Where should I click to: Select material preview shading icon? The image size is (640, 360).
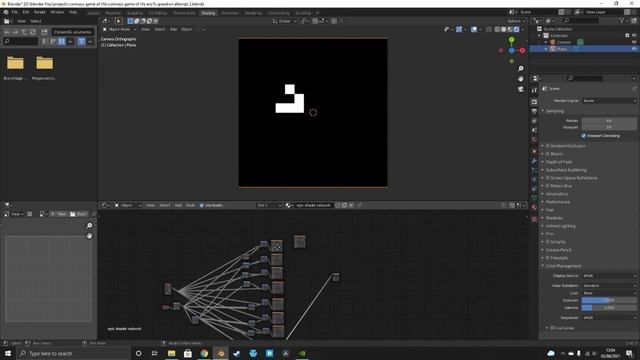(510, 29)
